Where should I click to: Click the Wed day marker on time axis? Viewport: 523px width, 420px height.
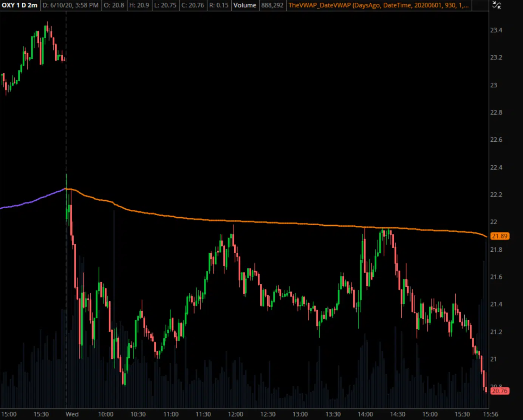72,414
